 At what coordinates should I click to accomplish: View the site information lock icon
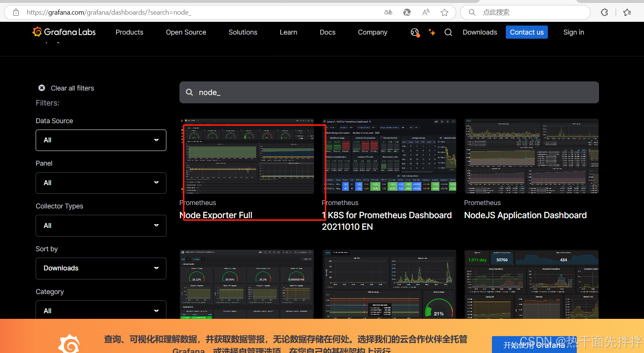click(16, 12)
